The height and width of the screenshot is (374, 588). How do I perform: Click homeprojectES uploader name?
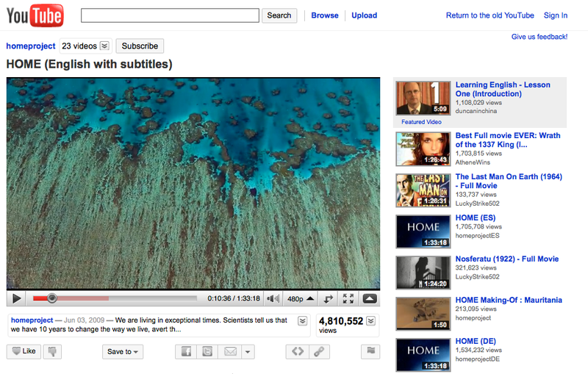coord(477,236)
